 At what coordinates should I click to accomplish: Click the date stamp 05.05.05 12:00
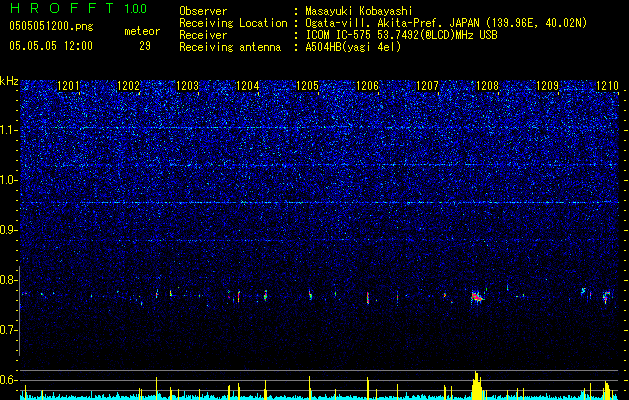(51, 46)
